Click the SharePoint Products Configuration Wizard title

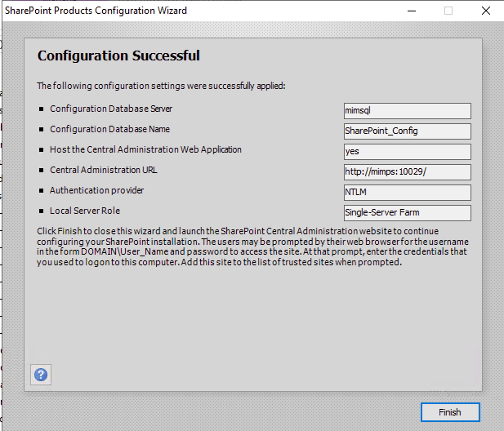click(x=96, y=11)
